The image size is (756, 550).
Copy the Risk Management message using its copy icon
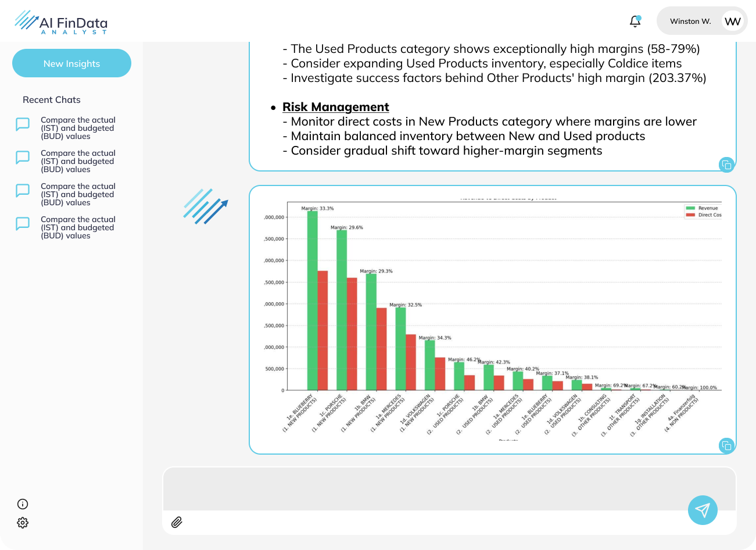click(x=726, y=165)
